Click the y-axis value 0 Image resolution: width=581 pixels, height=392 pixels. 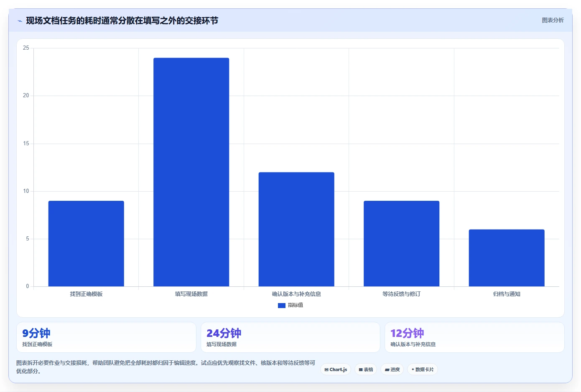pos(28,286)
